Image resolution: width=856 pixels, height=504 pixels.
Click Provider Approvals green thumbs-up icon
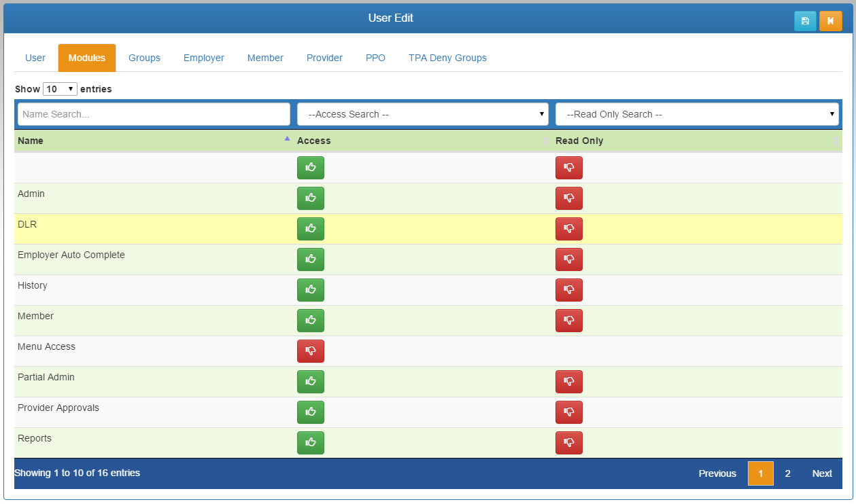coord(311,412)
